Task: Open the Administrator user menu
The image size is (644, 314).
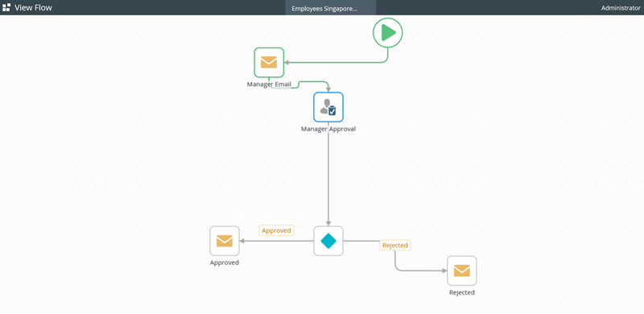Action: [x=620, y=8]
